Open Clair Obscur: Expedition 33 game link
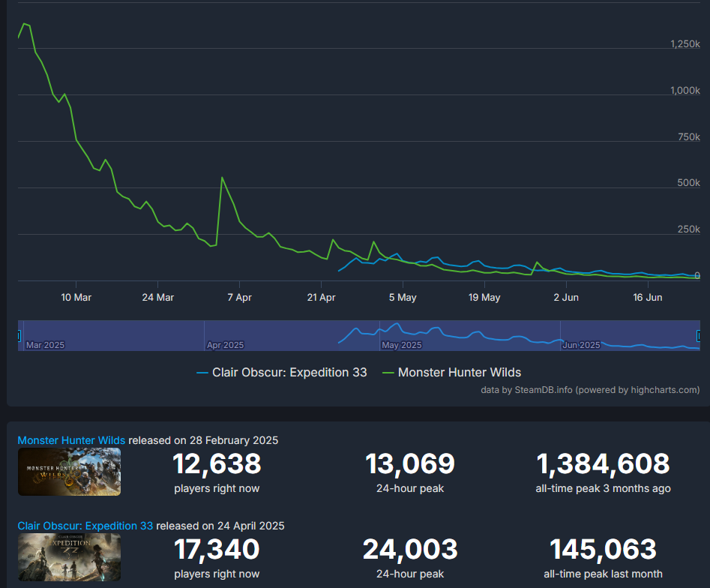 85,526
